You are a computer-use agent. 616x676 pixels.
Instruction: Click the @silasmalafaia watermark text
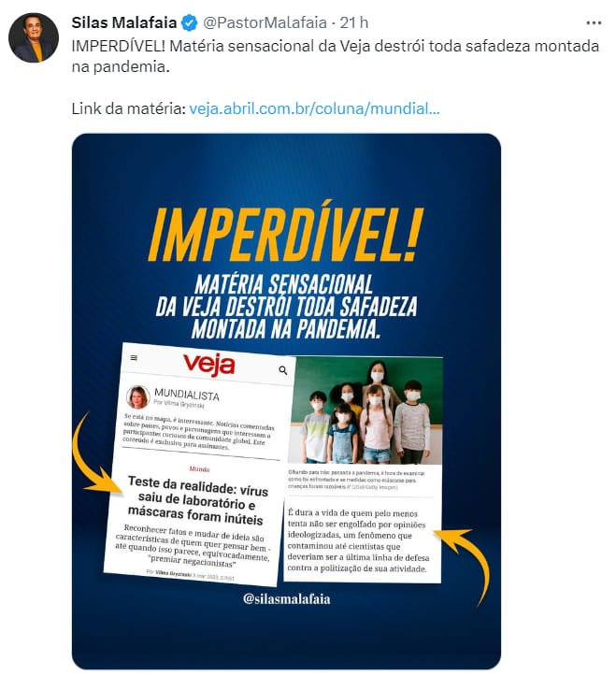tap(286, 598)
